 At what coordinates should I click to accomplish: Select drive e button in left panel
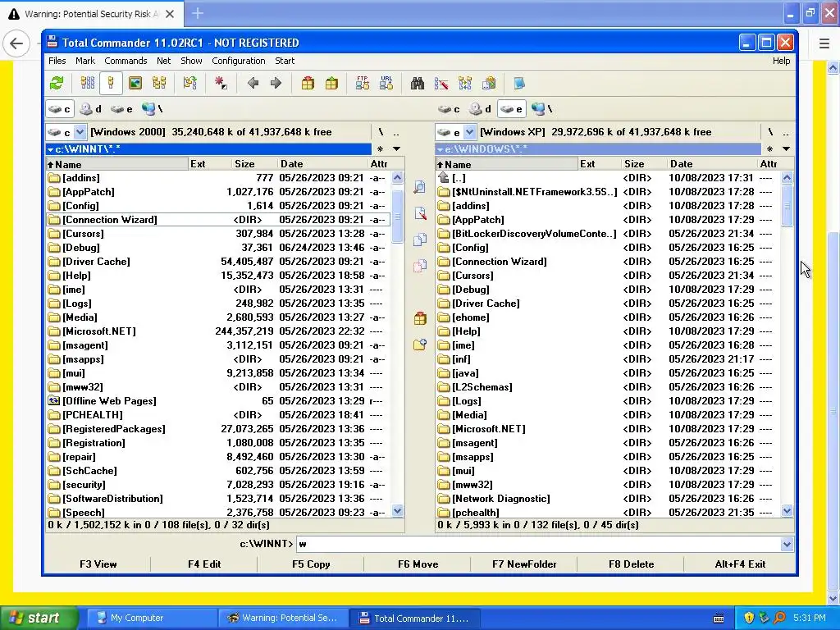tap(121, 109)
